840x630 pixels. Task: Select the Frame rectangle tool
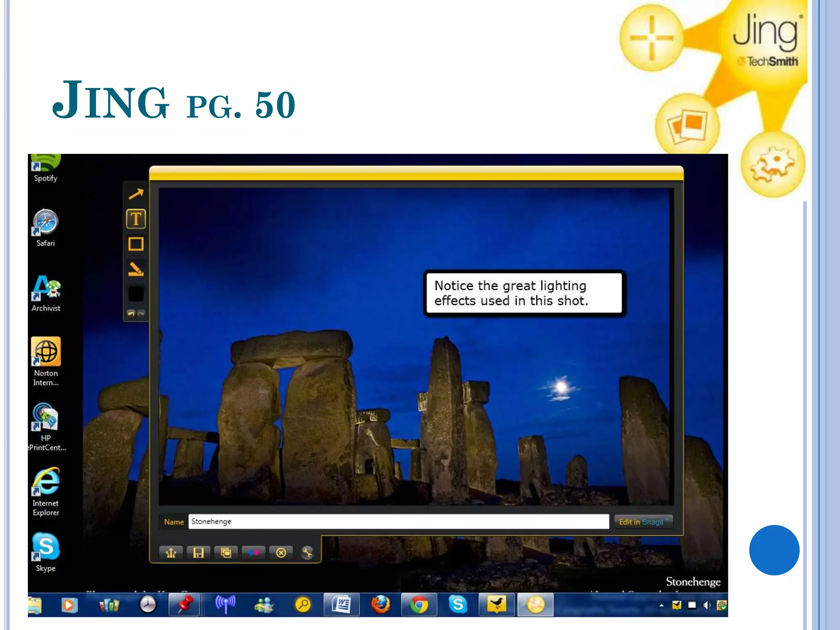(x=136, y=244)
